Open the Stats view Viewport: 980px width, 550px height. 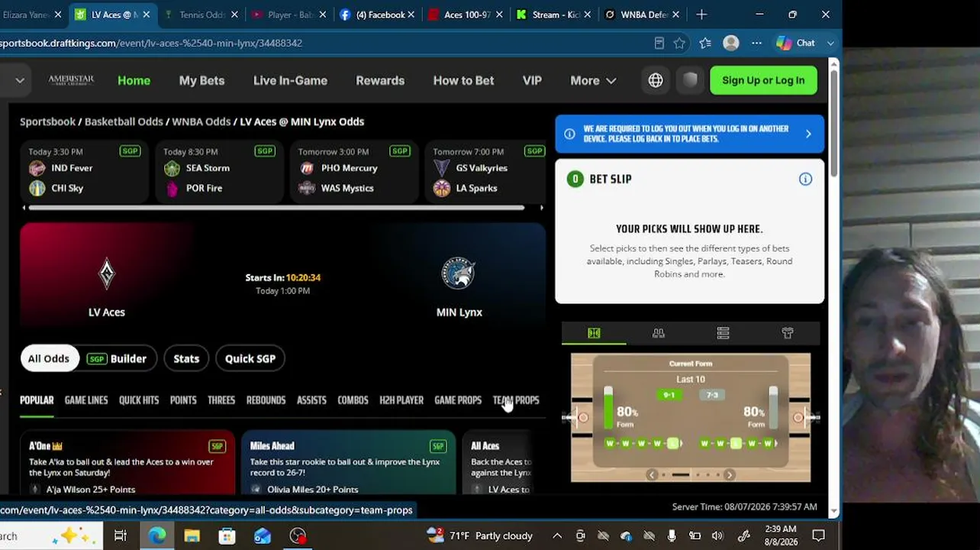coord(186,358)
